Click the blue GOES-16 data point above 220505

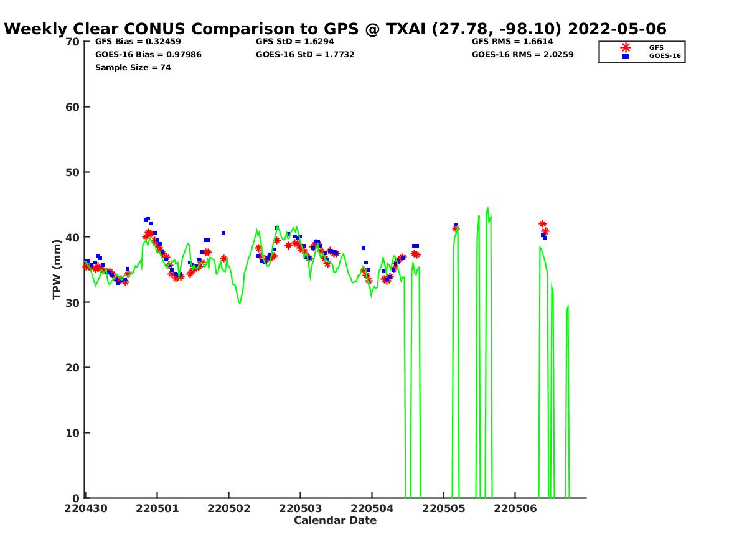pyautogui.click(x=456, y=225)
